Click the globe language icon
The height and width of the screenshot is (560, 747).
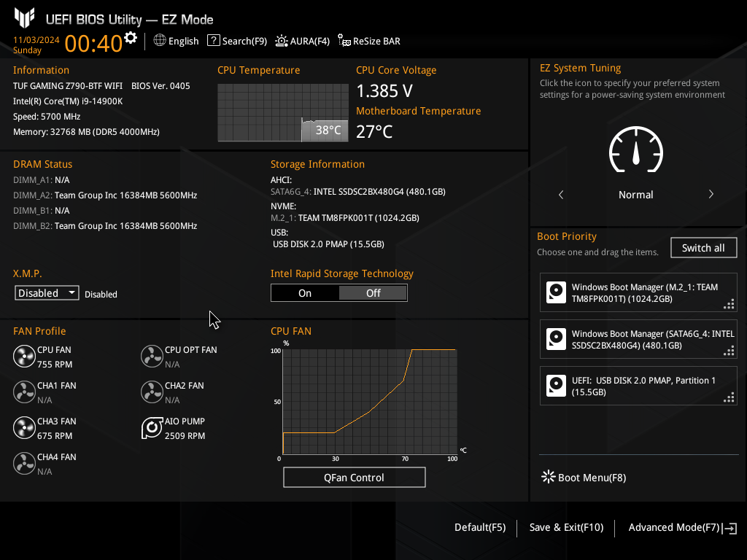point(160,41)
